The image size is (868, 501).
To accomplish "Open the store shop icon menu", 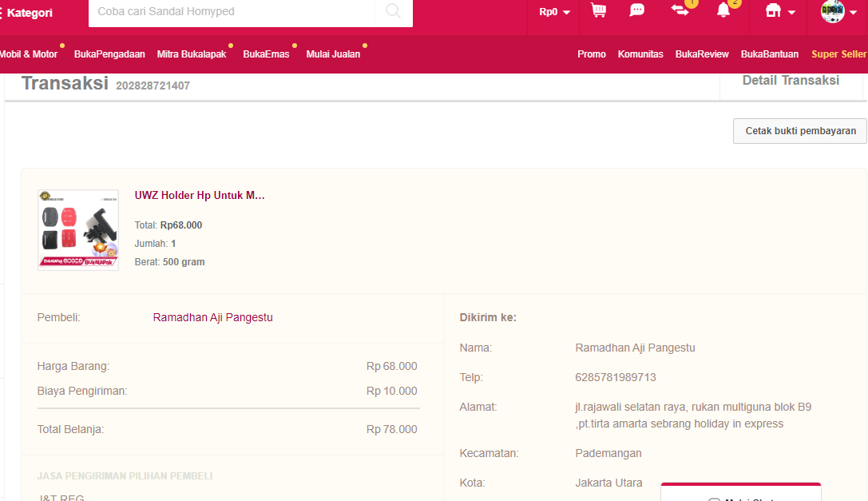I will 780,11.
